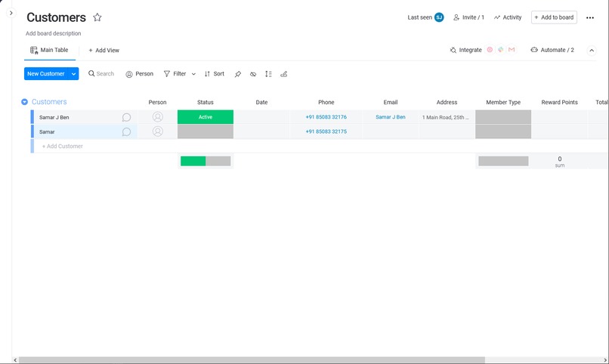Image resolution: width=609 pixels, height=364 pixels.
Task: Click the Address column header
Action: click(447, 103)
